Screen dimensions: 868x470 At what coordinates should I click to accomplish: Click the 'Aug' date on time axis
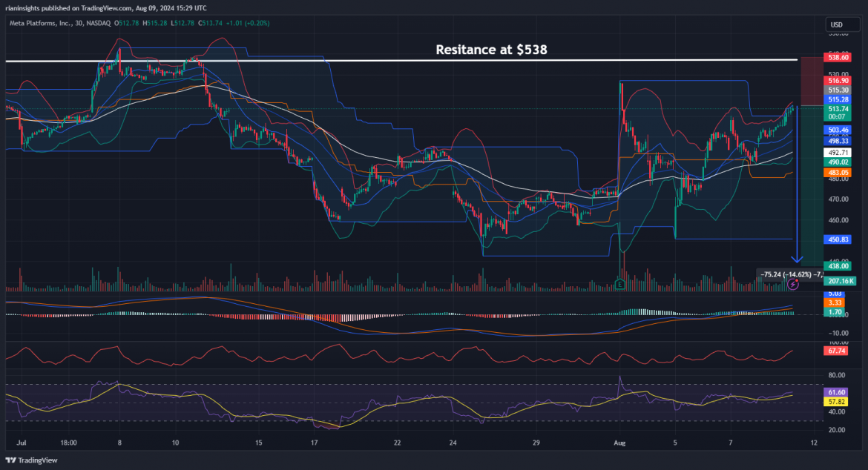tap(618, 443)
